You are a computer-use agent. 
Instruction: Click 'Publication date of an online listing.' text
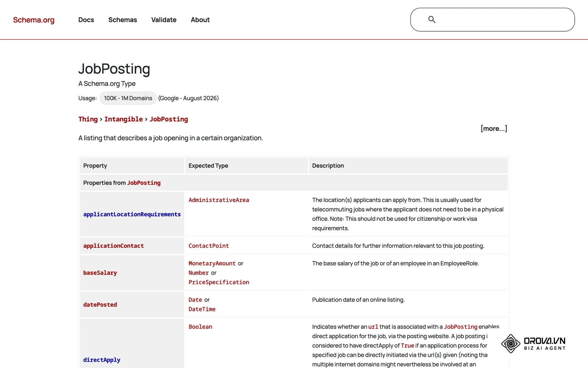[x=358, y=300]
